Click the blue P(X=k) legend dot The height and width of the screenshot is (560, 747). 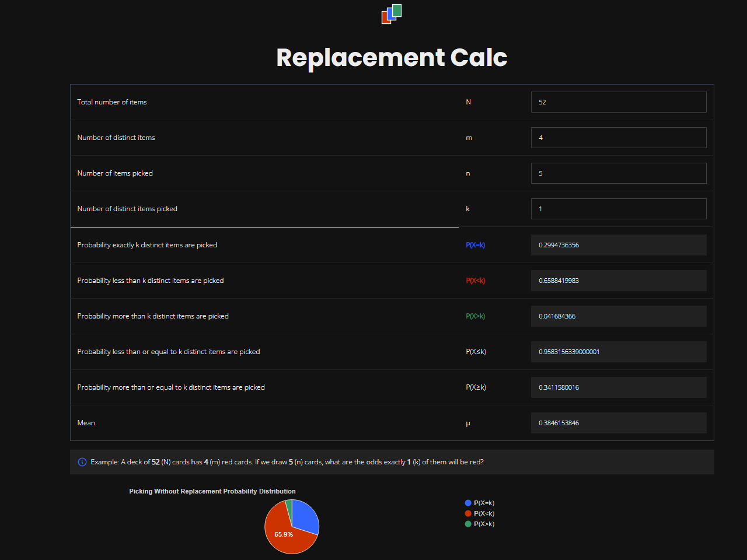[468, 503]
